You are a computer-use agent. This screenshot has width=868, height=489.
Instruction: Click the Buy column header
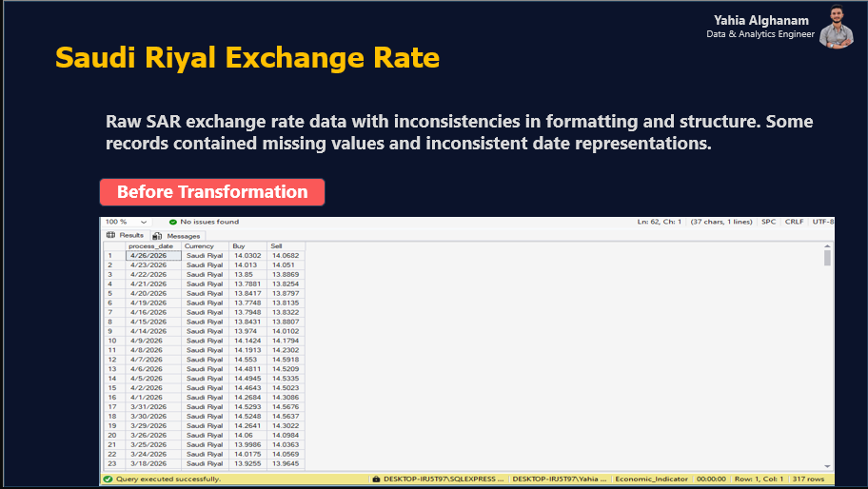tap(247, 246)
